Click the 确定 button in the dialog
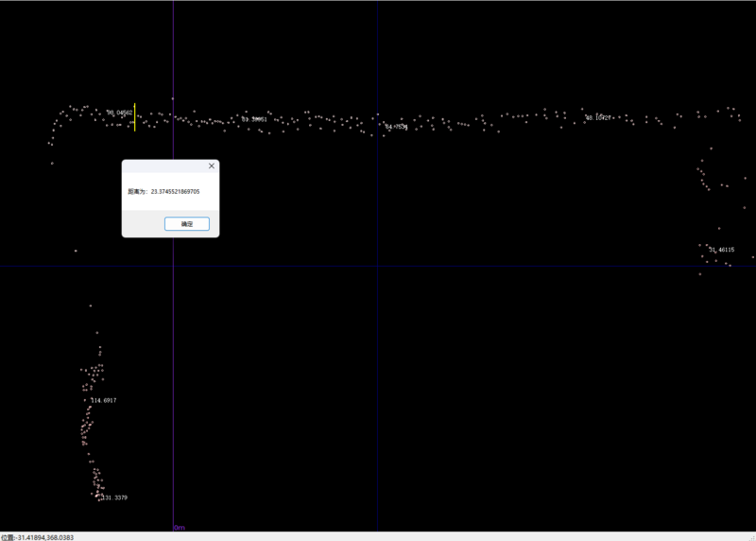The image size is (756, 541). (186, 224)
